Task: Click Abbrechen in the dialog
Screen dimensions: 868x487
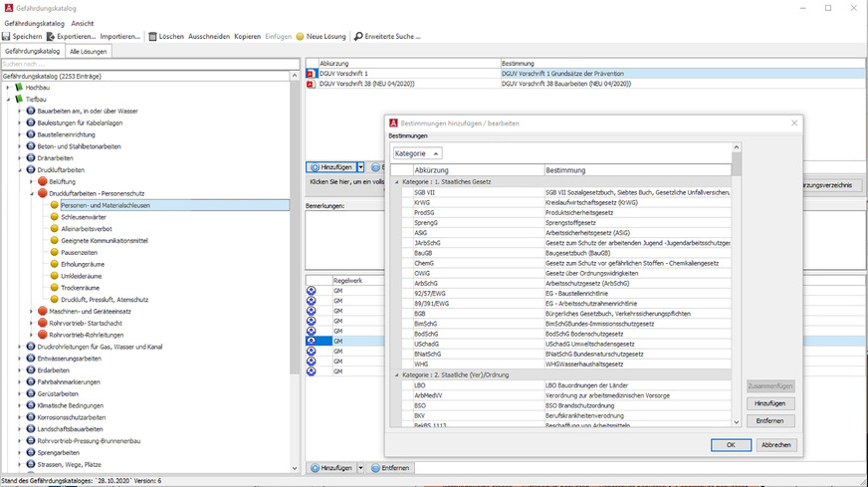Action: (x=776, y=445)
